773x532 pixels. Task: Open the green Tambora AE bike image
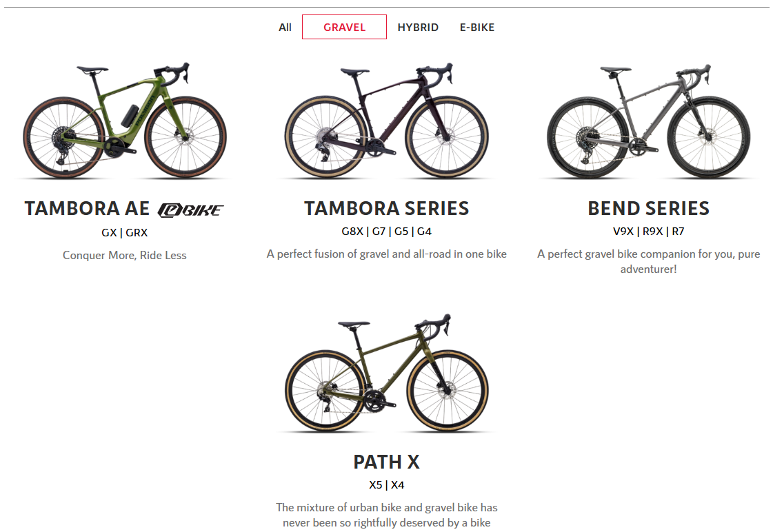[x=125, y=120]
